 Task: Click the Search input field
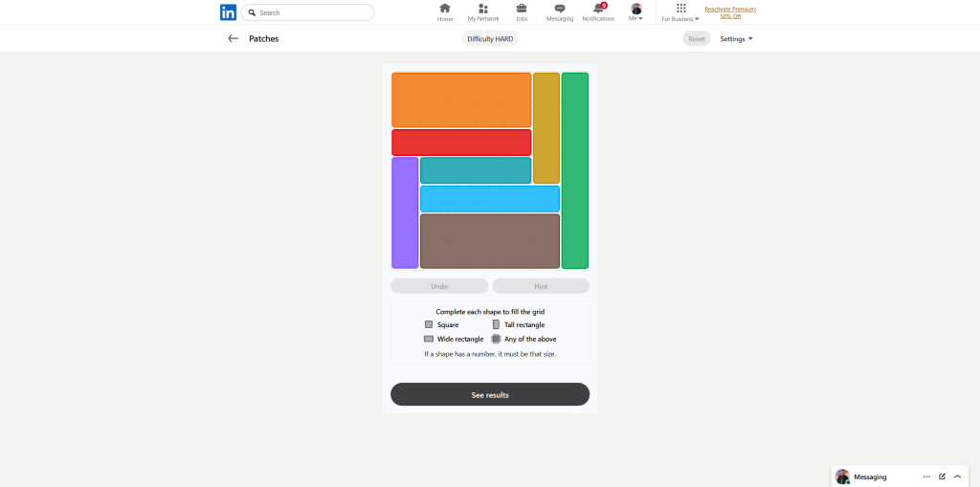pos(307,12)
